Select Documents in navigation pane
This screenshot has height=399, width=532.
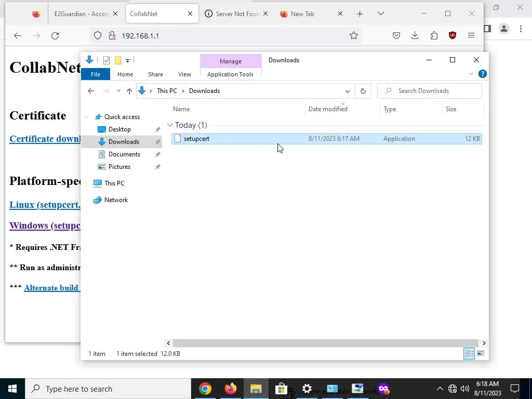click(124, 154)
